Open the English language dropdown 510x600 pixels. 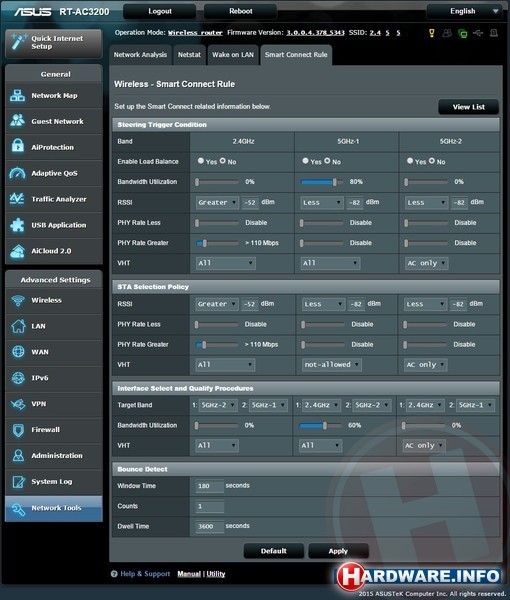tap(464, 11)
